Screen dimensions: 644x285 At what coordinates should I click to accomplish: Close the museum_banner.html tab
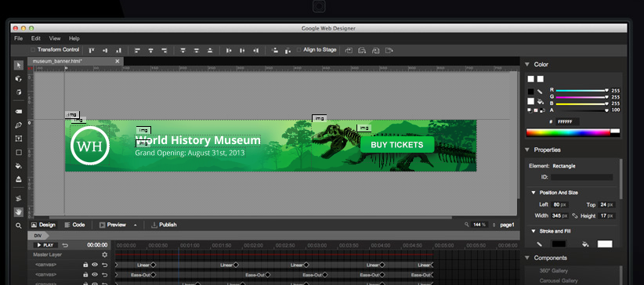pos(117,61)
